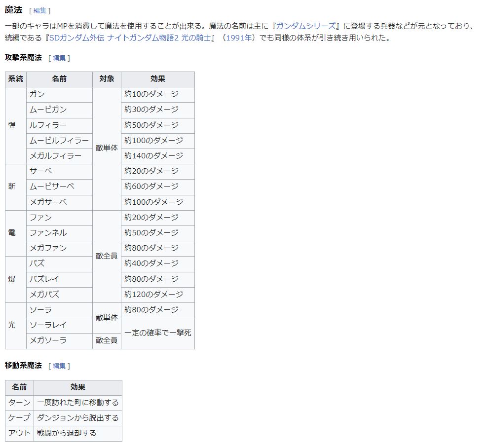Open the ガンダムシリーズ link
This screenshot has width=489, height=448.
[305, 26]
